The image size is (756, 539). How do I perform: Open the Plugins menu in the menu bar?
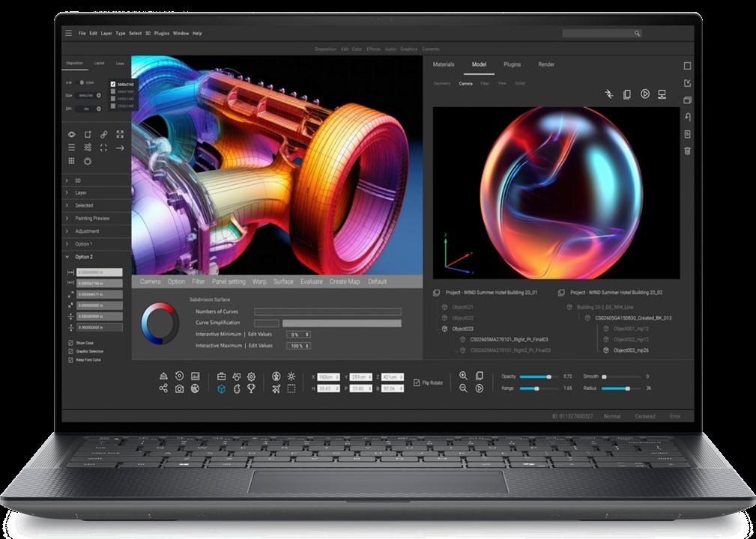[x=162, y=33]
